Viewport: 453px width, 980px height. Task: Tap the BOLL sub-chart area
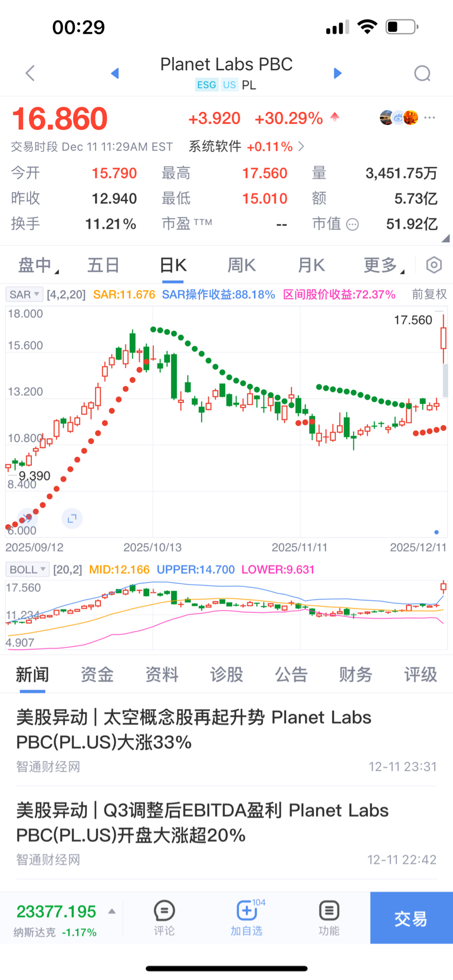pyautogui.click(x=226, y=614)
